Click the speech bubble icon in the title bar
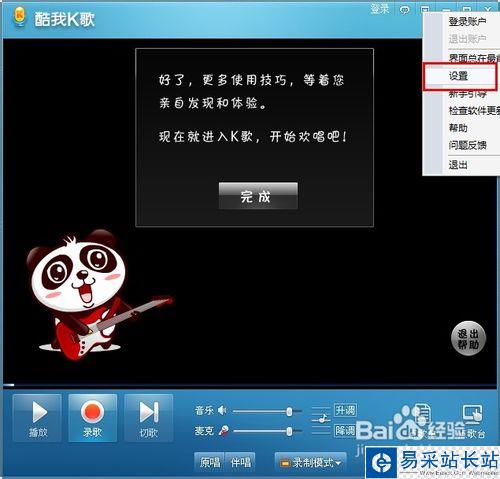This screenshot has width=500, height=479. (x=404, y=10)
